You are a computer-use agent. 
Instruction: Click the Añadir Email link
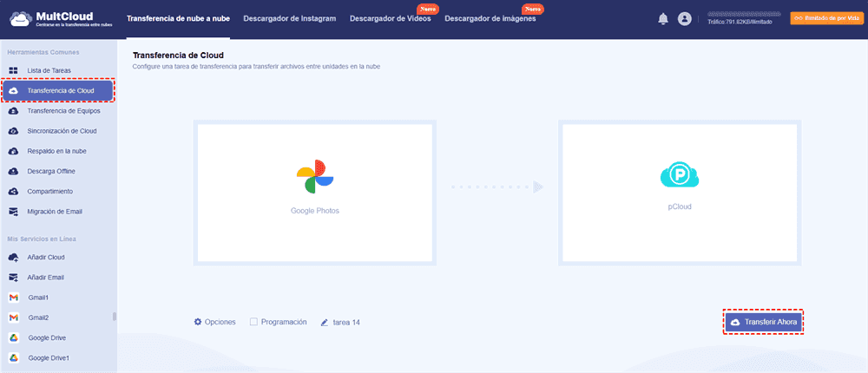pyautogui.click(x=46, y=278)
